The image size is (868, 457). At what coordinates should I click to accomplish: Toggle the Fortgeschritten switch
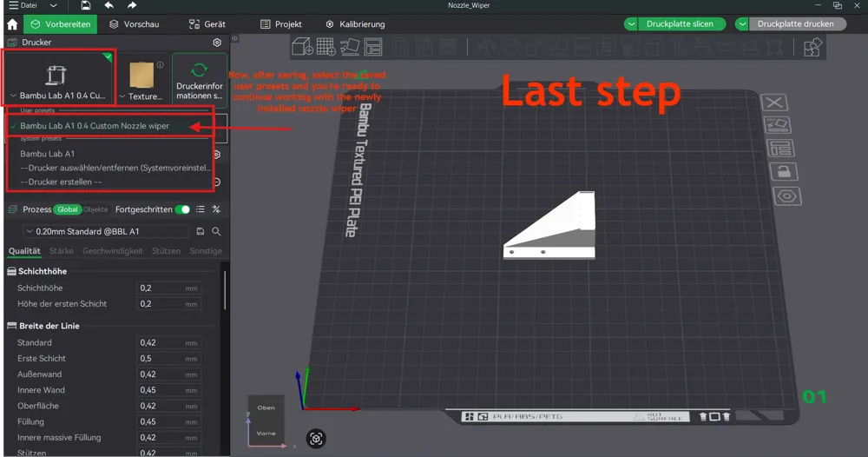coord(182,209)
